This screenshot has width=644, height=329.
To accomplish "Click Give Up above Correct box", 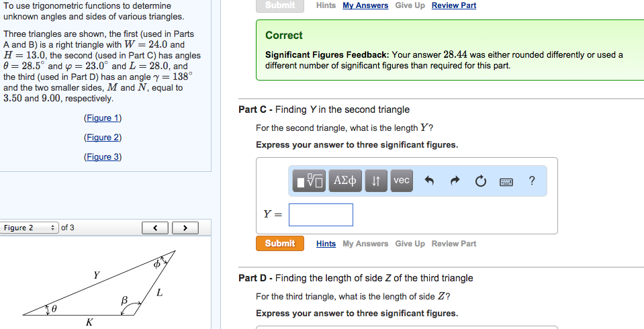I will [x=410, y=5].
